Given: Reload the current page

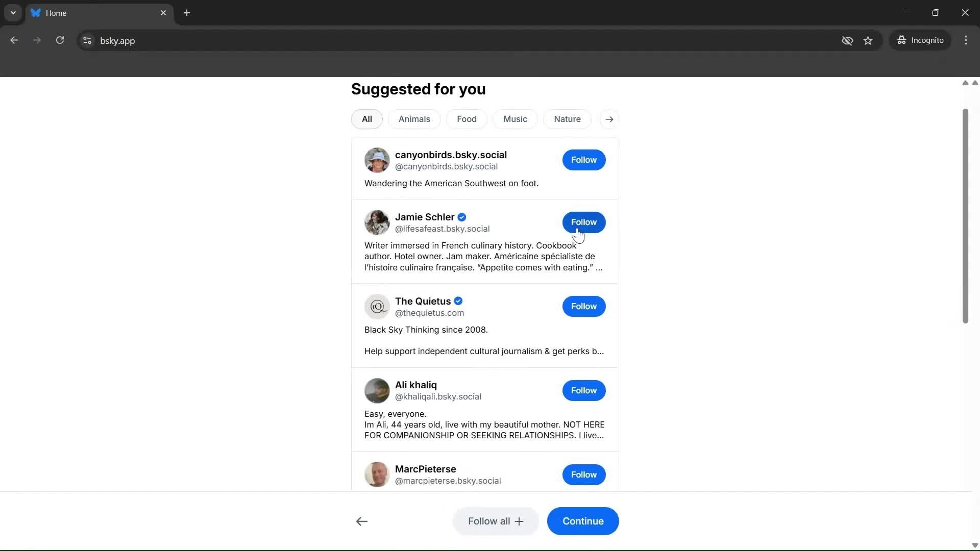Looking at the screenshot, I should (x=60, y=40).
